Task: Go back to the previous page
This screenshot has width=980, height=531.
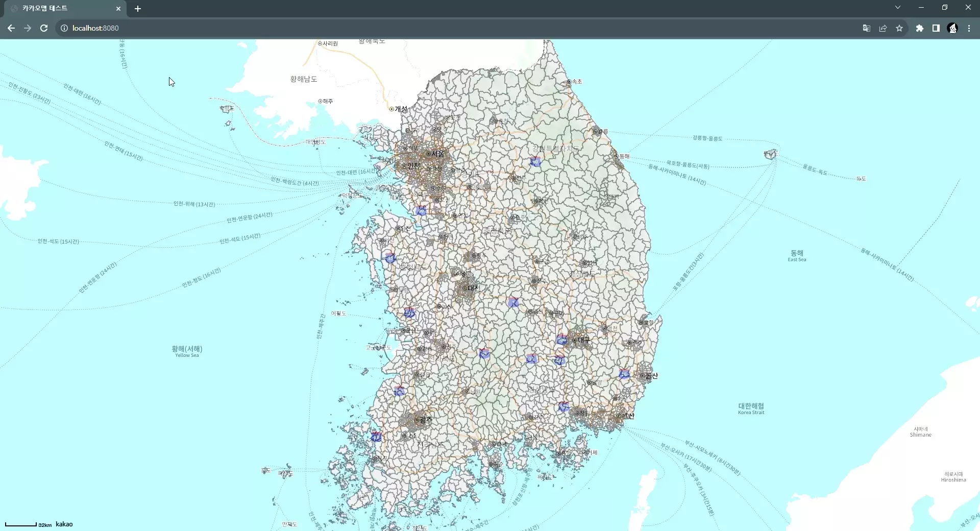Action: 11,28
